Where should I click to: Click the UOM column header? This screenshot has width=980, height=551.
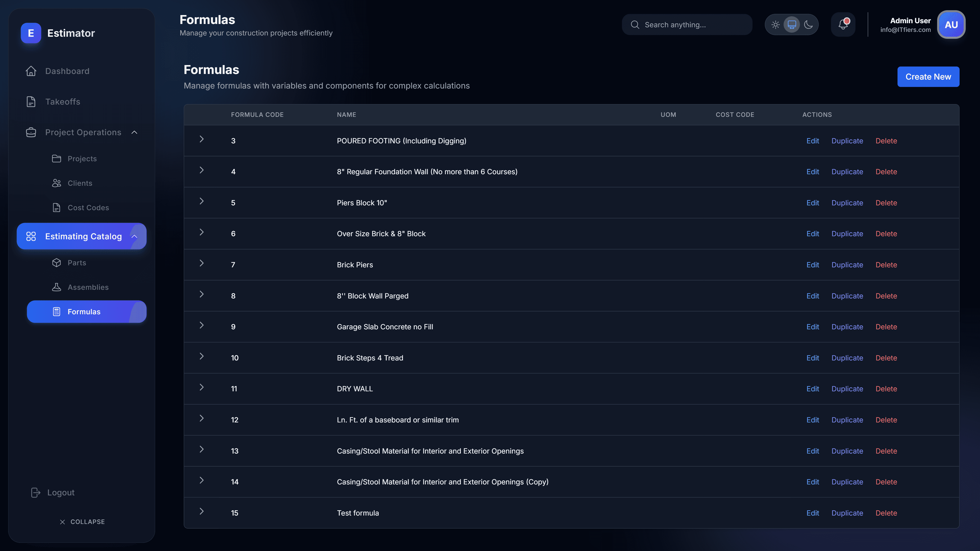[668, 115]
